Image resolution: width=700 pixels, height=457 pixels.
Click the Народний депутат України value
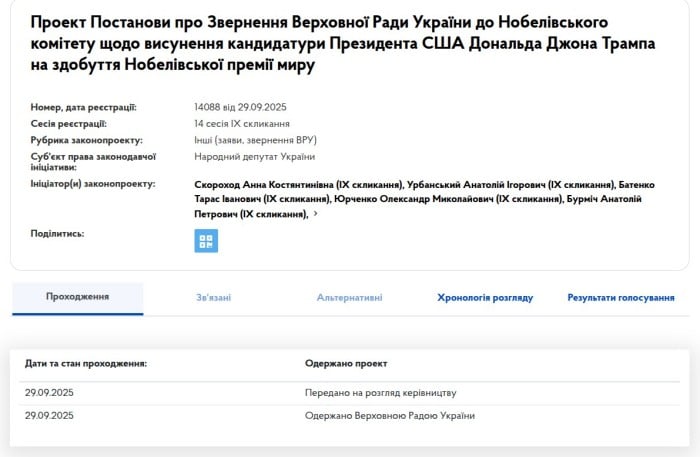tap(254, 156)
